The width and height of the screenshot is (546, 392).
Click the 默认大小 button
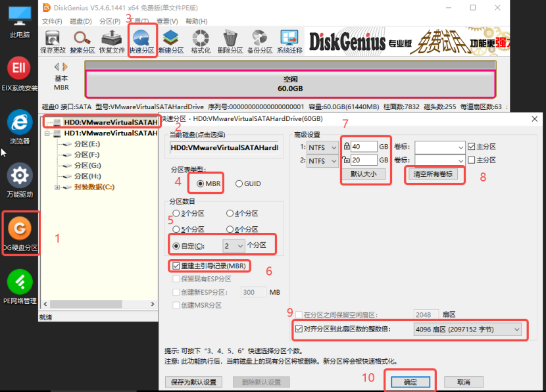pos(364,174)
